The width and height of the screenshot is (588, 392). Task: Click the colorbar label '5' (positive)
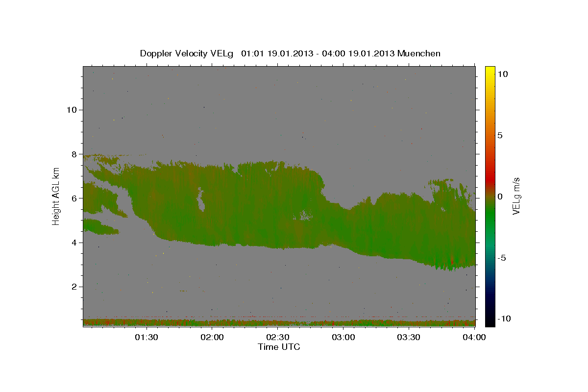(x=499, y=135)
